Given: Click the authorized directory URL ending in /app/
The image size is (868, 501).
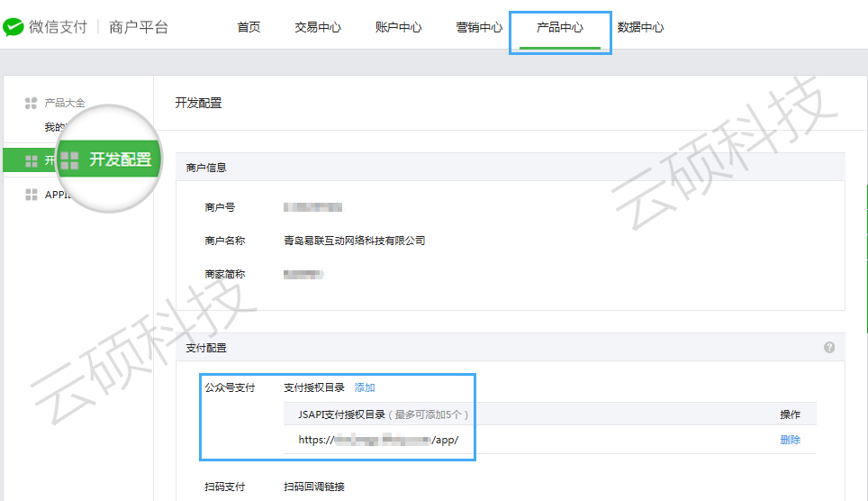Looking at the screenshot, I should [378, 440].
